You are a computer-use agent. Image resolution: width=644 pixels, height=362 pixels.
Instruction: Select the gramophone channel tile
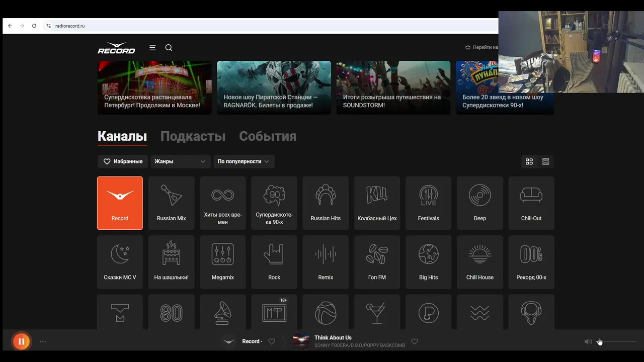223,312
